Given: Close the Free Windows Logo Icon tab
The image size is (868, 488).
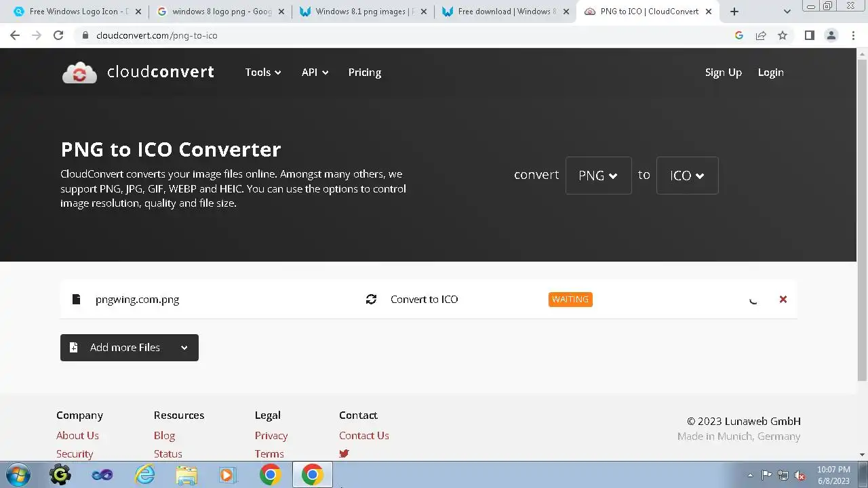Looking at the screenshot, I should point(138,12).
